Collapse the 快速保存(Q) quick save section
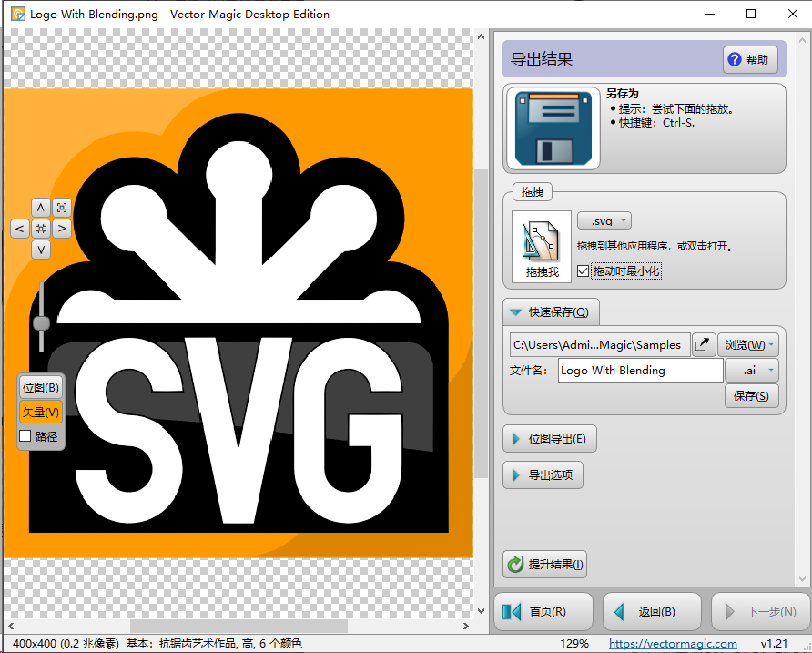This screenshot has width=812, height=653. (551, 312)
